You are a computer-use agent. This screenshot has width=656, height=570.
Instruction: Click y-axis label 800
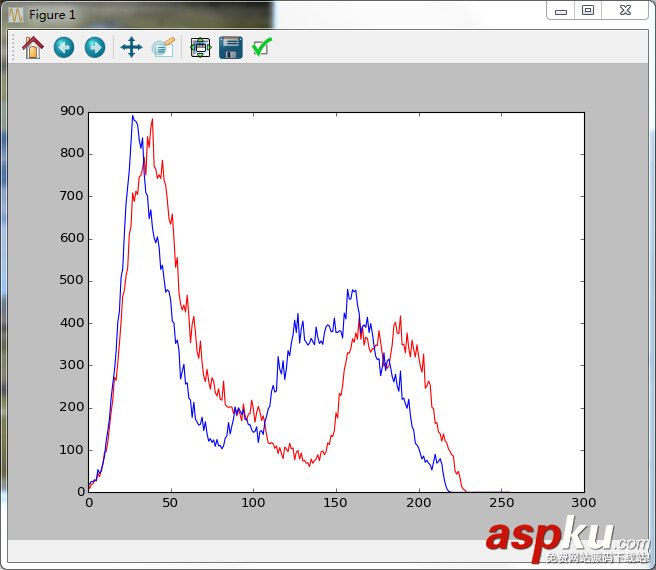(x=72, y=153)
